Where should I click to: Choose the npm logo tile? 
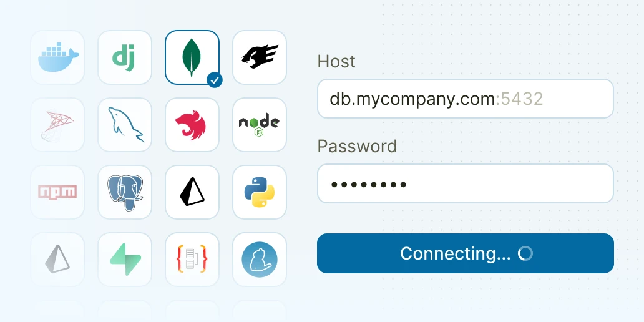coord(57,192)
